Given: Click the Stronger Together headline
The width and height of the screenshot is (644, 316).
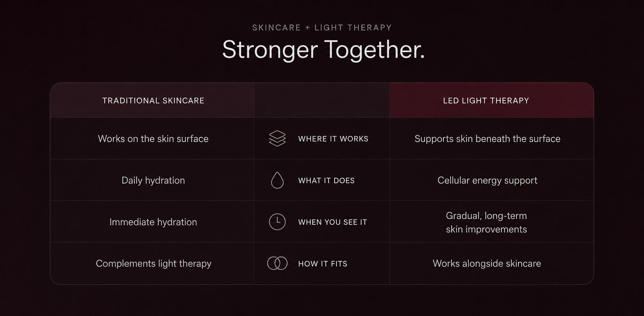Looking at the screenshot, I should click(x=323, y=49).
